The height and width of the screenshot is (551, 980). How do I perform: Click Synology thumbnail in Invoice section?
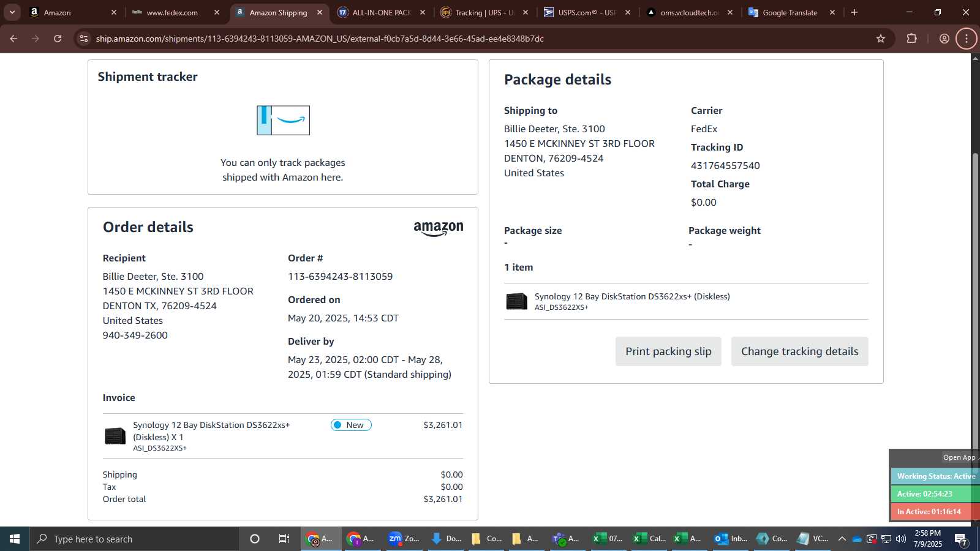115,436
